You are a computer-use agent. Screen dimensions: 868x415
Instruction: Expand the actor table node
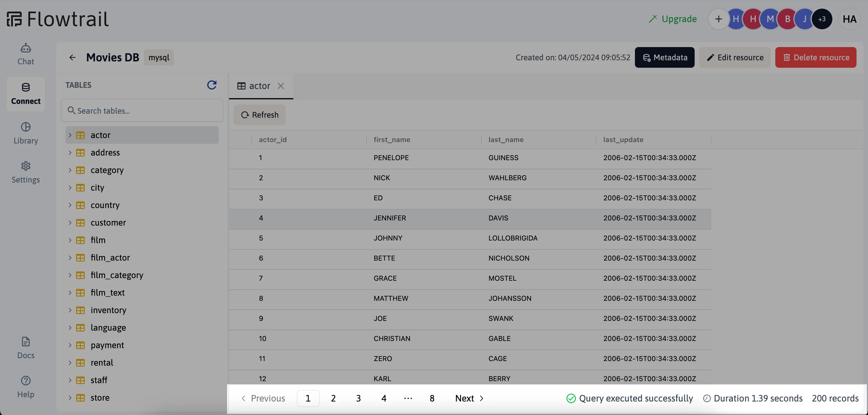(70, 135)
